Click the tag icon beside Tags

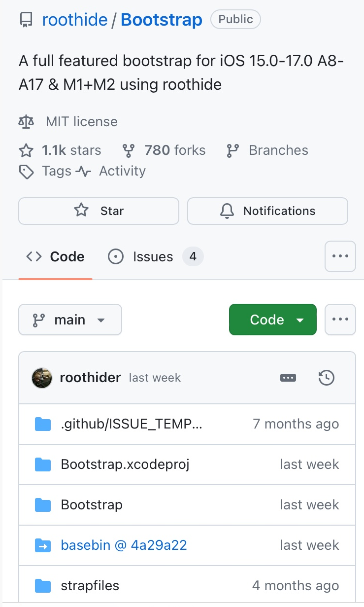tap(26, 172)
